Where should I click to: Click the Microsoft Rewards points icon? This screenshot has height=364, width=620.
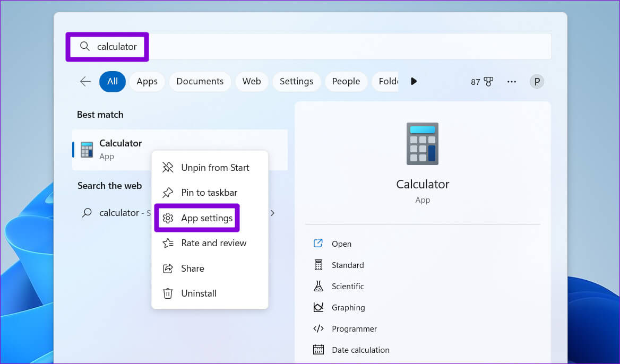coord(487,81)
